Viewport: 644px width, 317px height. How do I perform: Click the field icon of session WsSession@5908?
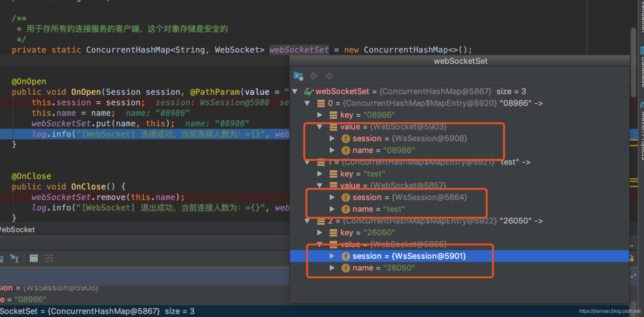coord(345,138)
